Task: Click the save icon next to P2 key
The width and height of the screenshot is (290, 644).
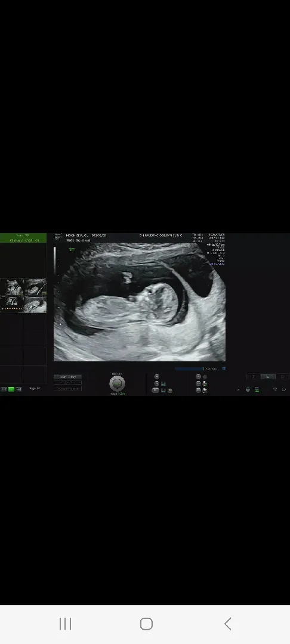Action: point(163,383)
